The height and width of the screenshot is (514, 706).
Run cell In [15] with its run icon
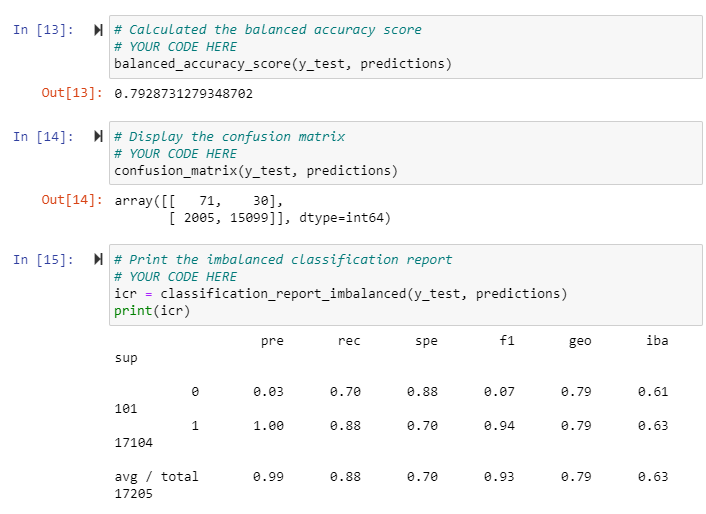point(98,259)
